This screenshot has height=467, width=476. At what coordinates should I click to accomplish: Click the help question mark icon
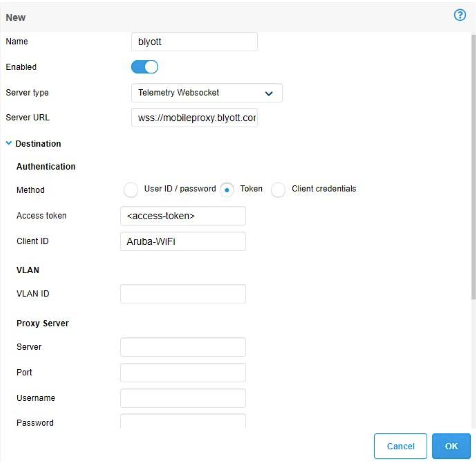[x=460, y=16]
